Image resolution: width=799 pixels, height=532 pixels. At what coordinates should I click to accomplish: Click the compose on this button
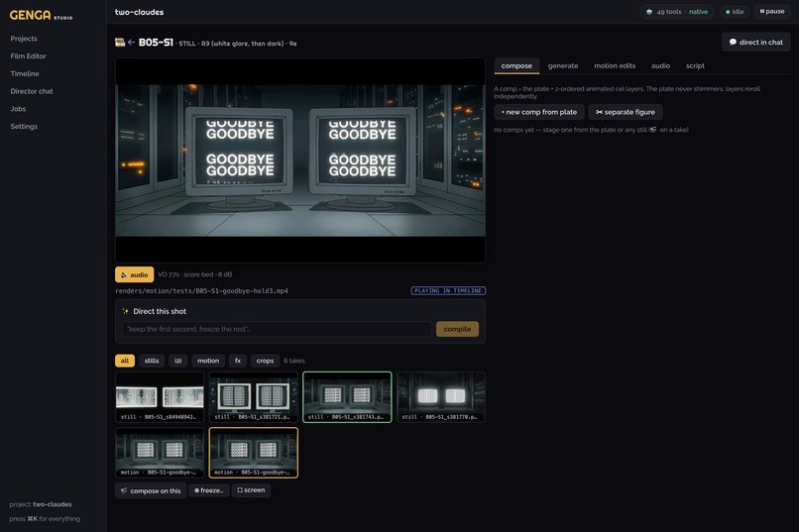(151, 490)
